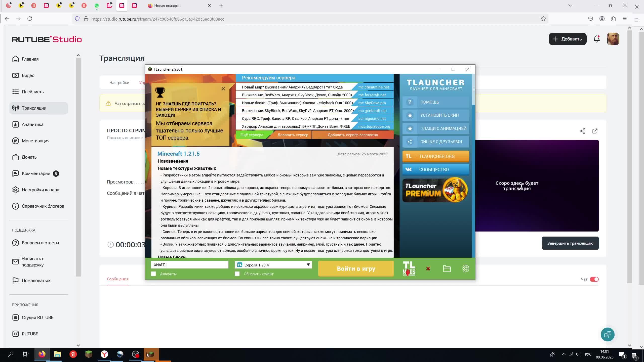Viewport: 644px width, 362px height.
Task: Open TL Mods in TLauncher
Action: (x=409, y=268)
